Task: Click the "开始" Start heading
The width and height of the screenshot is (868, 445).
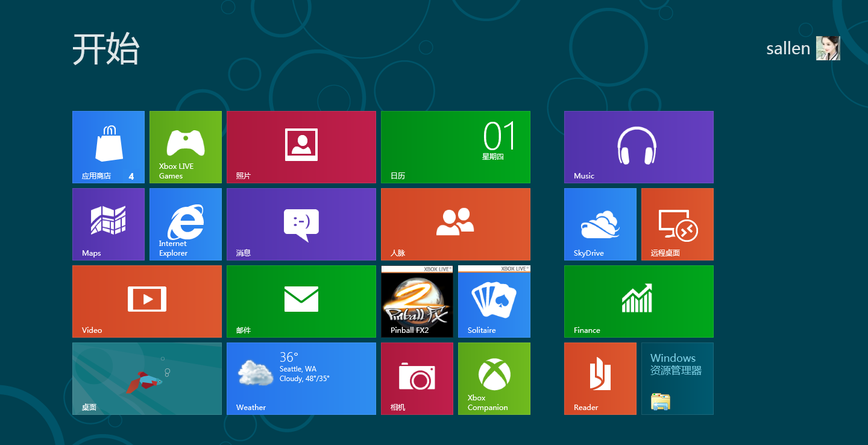Action: point(106,49)
